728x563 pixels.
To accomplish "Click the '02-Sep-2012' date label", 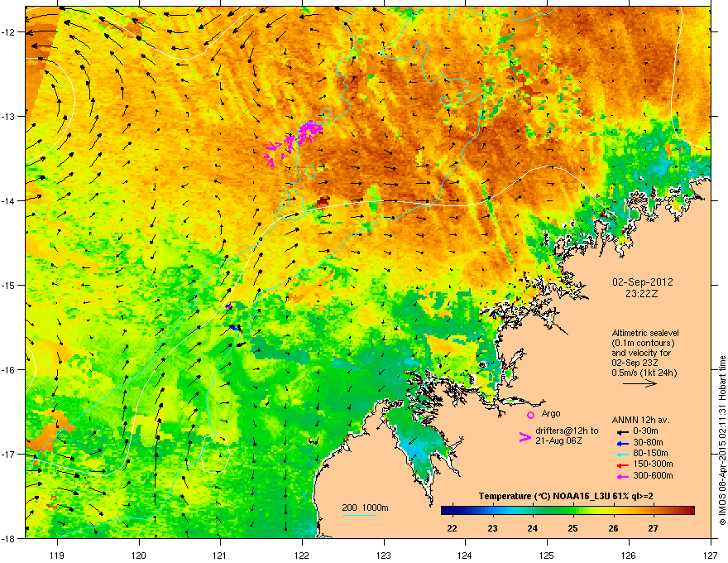I will 642,282.
